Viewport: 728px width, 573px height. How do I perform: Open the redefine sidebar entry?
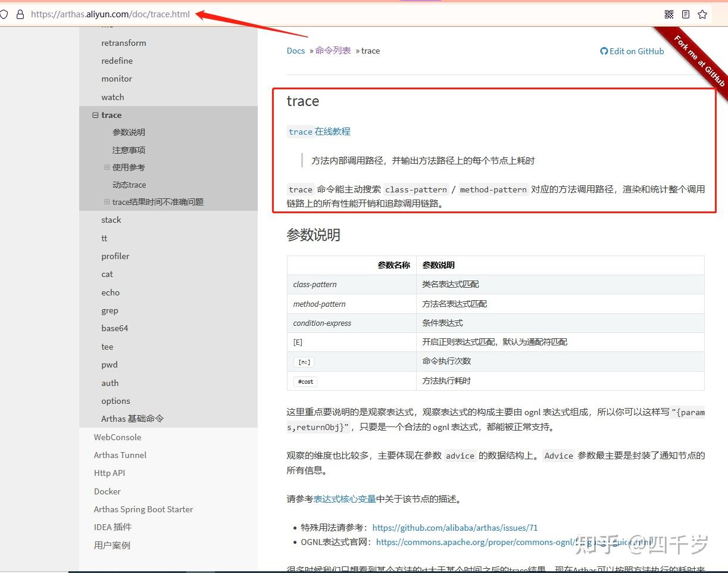(117, 61)
